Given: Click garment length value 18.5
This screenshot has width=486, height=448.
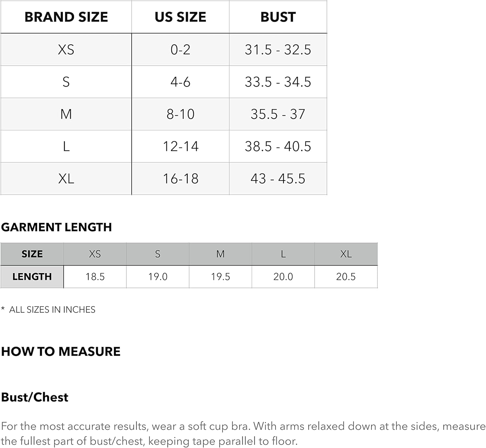Looking at the screenshot, I should [x=95, y=277].
